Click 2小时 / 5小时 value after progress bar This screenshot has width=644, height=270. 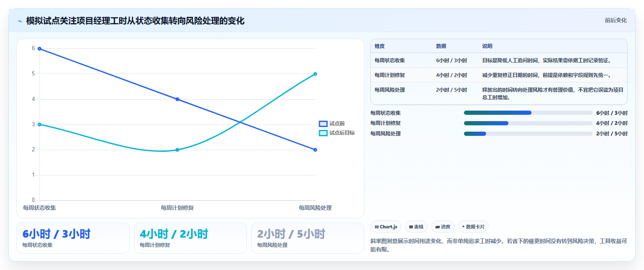point(612,134)
